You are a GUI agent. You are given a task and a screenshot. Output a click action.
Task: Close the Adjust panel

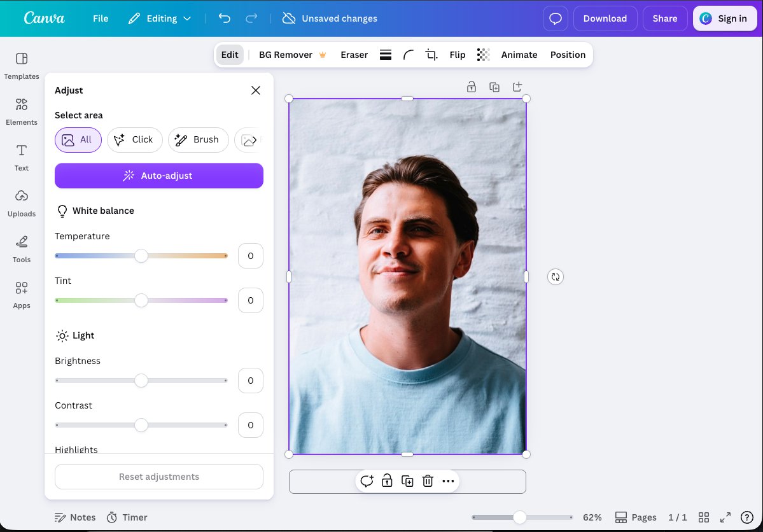pyautogui.click(x=255, y=90)
